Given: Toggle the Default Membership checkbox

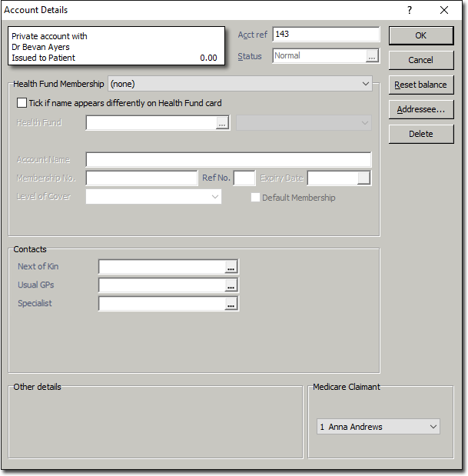Looking at the screenshot, I should click(x=256, y=198).
